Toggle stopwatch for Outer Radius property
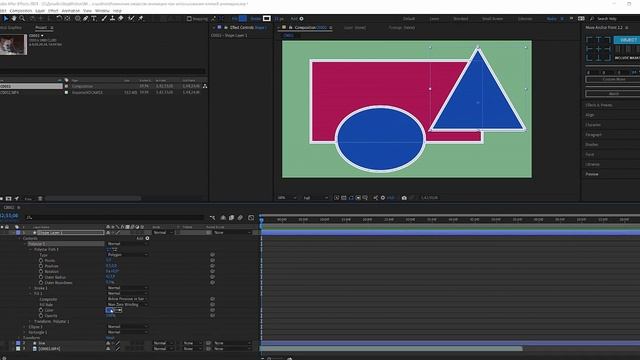This screenshot has height=360, width=640. click(x=41, y=277)
